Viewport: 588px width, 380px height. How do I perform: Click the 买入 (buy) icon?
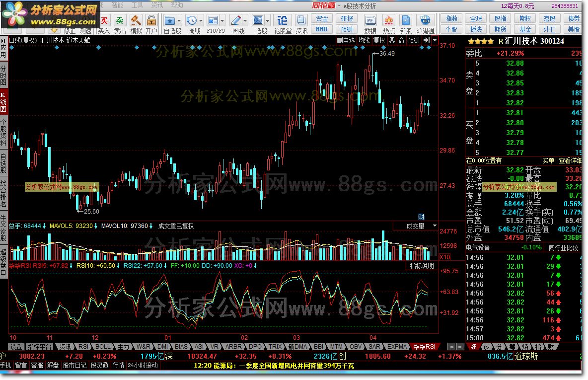[104, 21]
